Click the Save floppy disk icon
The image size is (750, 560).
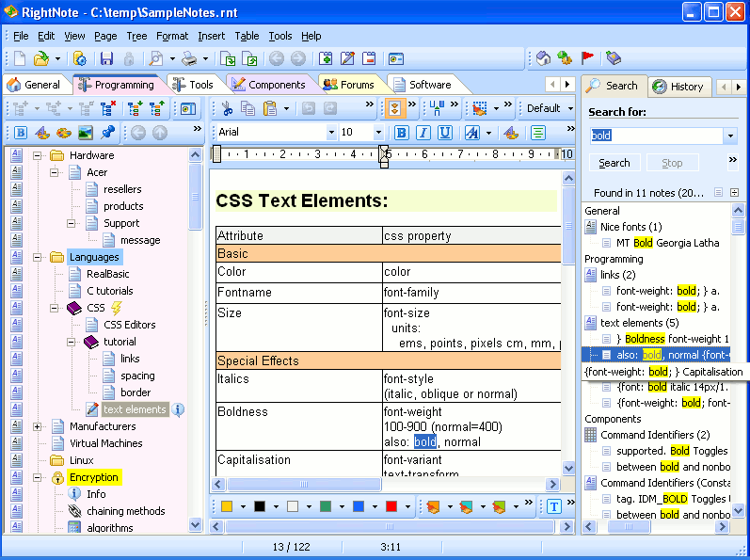[x=106, y=58]
